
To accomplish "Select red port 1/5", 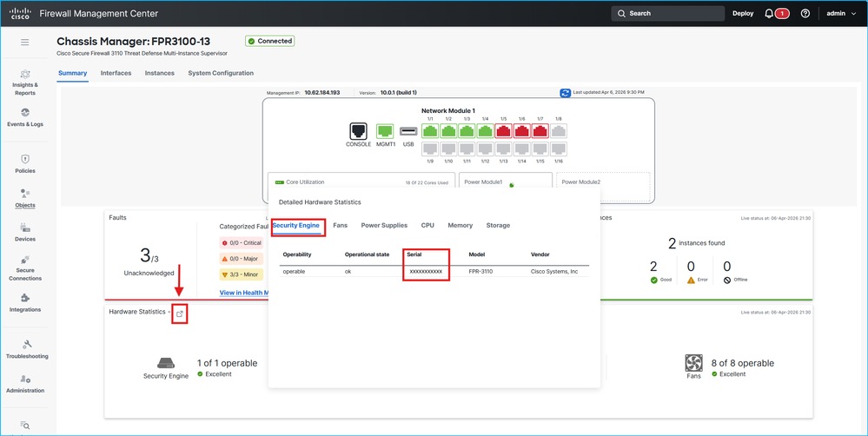I will pos(503,131).
